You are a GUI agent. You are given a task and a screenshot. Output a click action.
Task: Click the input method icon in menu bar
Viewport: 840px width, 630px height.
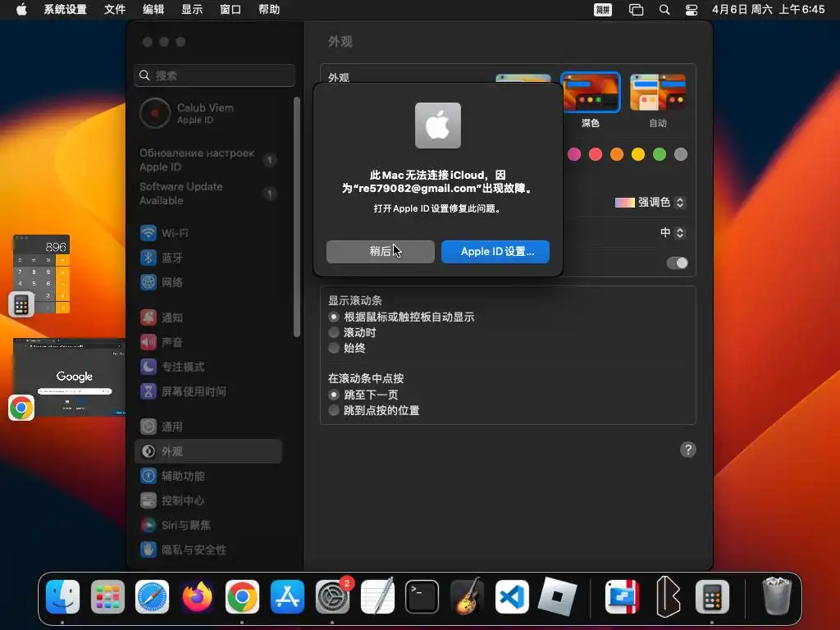click(603, 10)
